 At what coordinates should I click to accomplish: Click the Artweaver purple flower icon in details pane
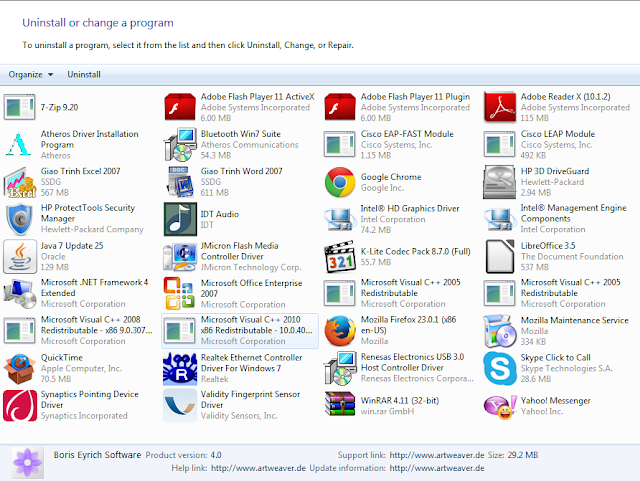click(x=27, y=462)
